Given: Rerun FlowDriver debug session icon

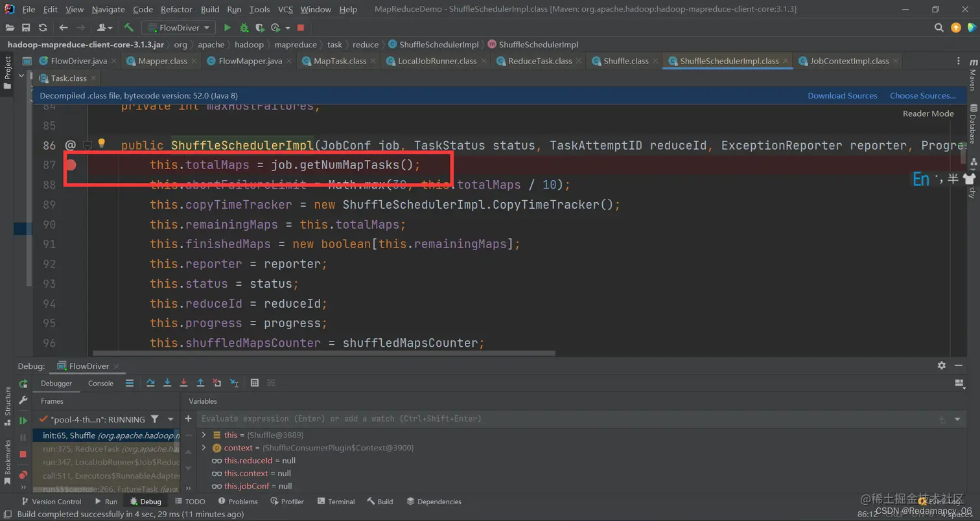Looking at the screenshot, I should click(23, 384).
